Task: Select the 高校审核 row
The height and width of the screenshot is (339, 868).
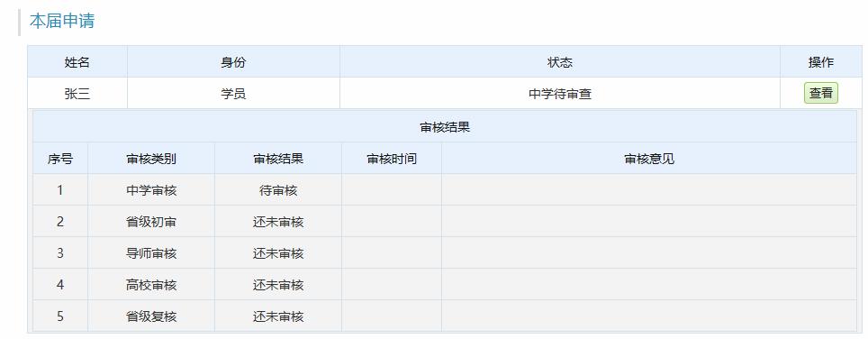Action: 445,285
